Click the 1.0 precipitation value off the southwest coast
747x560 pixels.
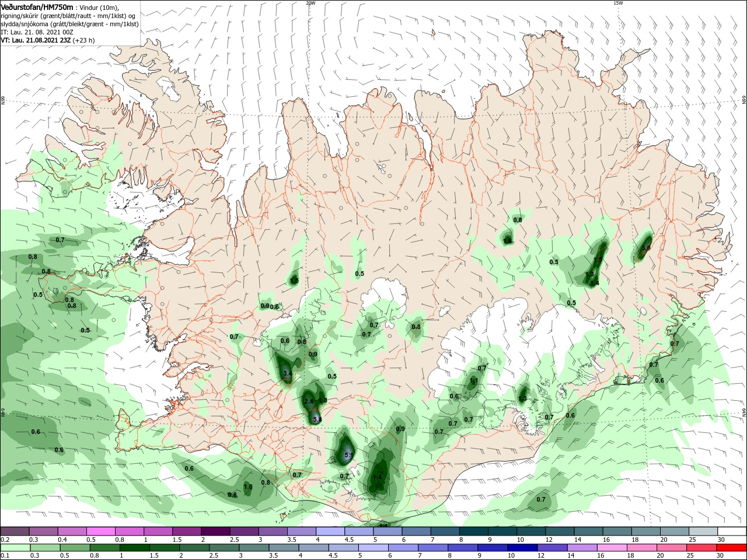click(248, 487)
